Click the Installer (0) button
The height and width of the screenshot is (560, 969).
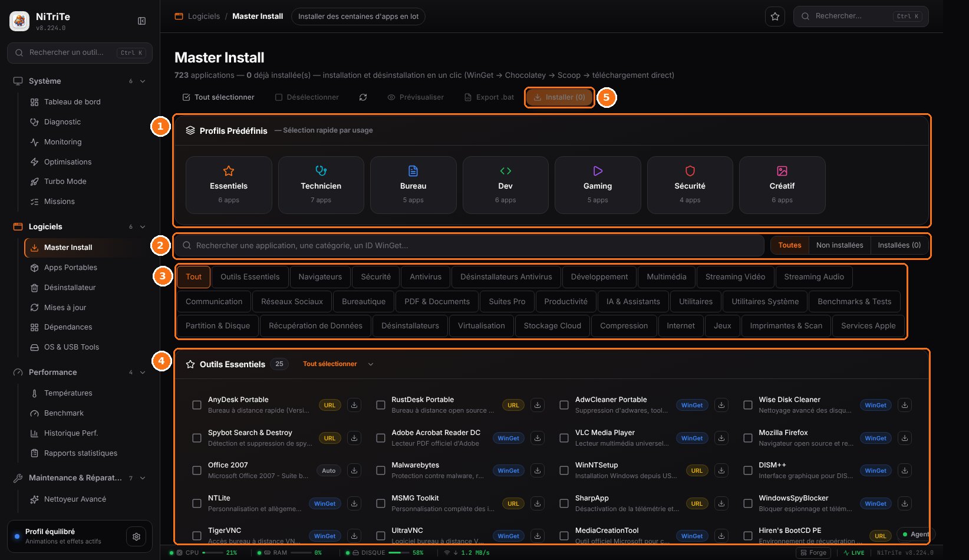pyautogui.click(x=559, y=97)
